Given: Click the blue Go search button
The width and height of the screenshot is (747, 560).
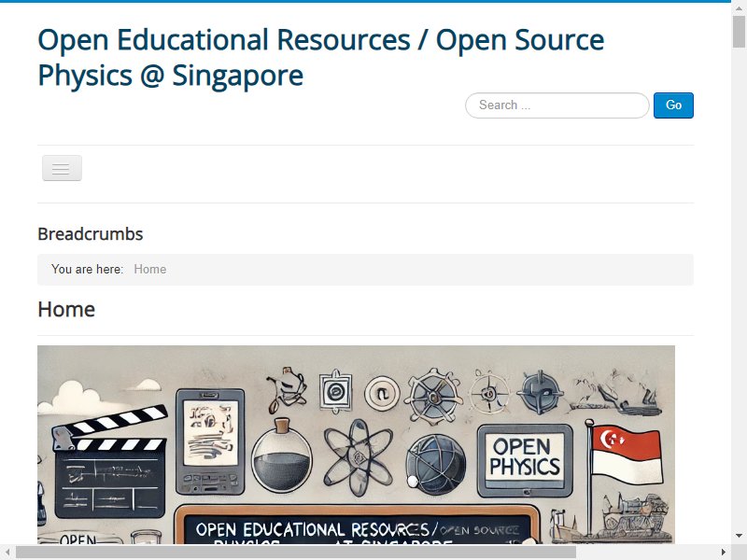Looking at the screenshot, I should pyautogui.click(x=673, y=105).
